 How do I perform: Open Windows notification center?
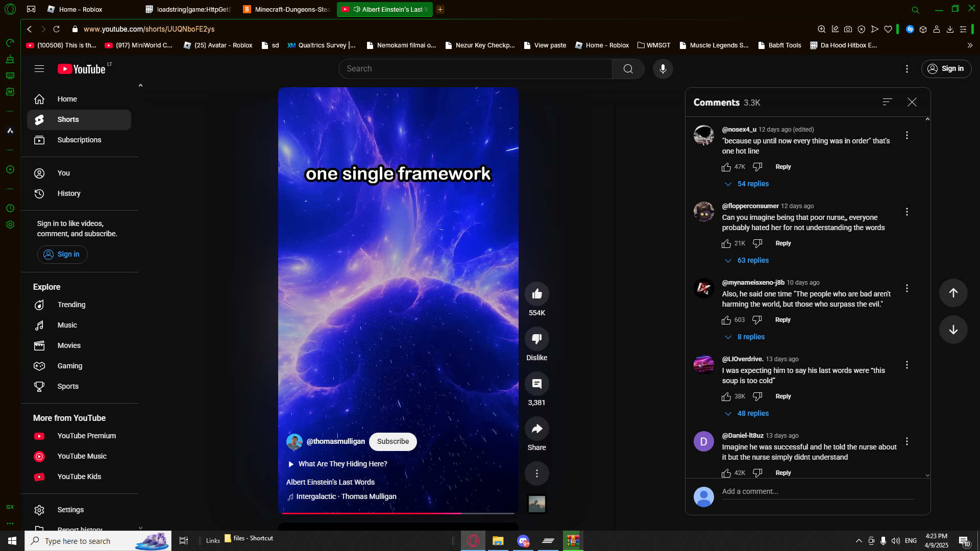[964, 541]
